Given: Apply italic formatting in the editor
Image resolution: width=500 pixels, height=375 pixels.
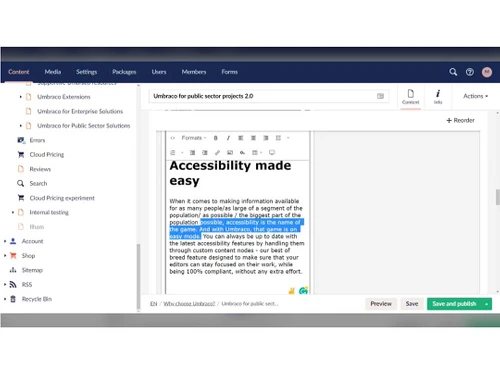Looking at the screenshot, I should 228,138.
